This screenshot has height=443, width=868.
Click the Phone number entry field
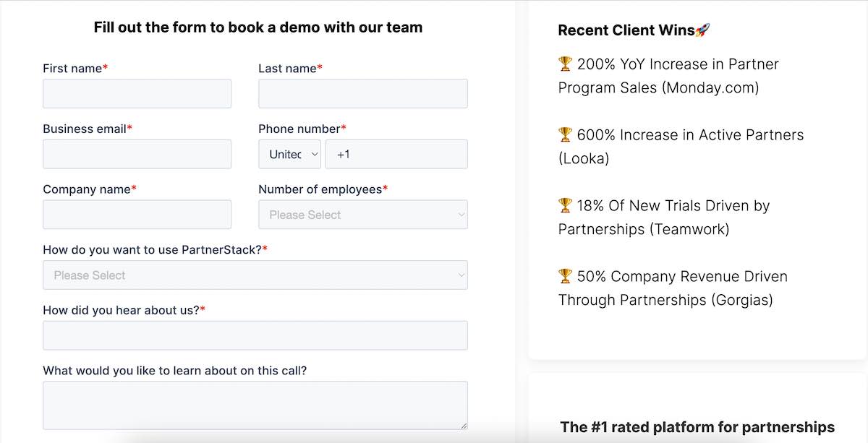[x=396, y=154]
